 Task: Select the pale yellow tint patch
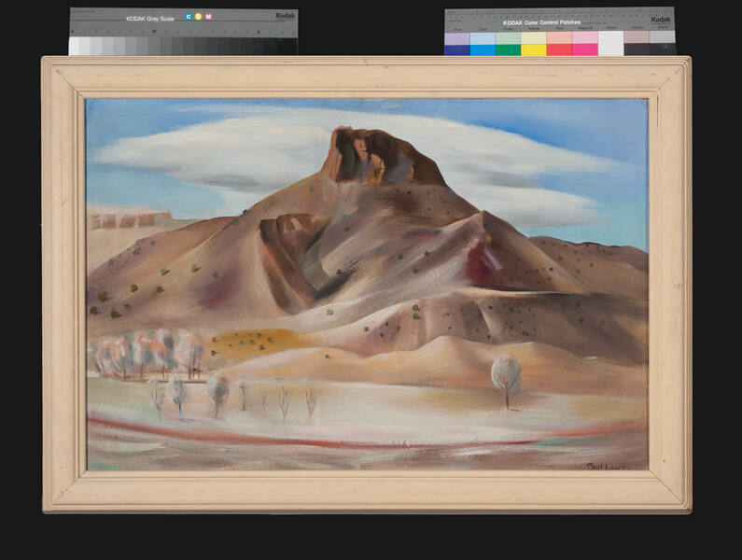pyautogui.click(x=534, y=38)
